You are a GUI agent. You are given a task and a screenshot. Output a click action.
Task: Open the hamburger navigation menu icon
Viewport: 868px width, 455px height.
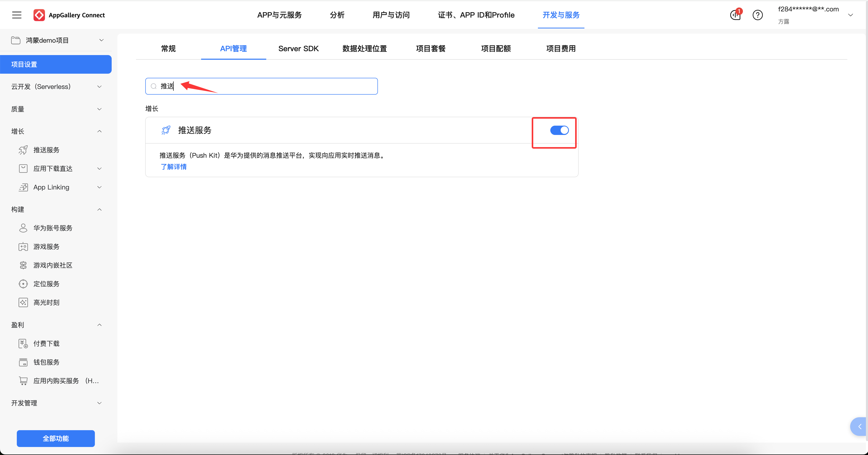pyautogui.click(x=17, y=15)
